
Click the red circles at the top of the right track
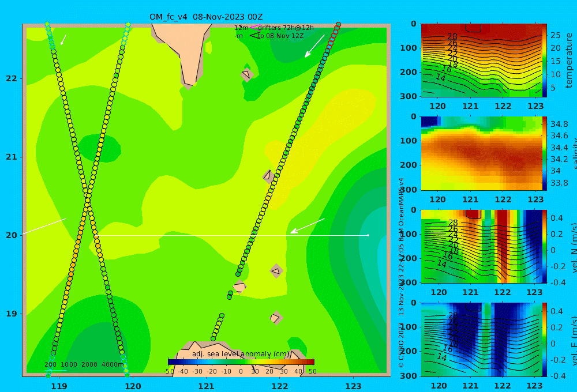click(x=334, y=36)
